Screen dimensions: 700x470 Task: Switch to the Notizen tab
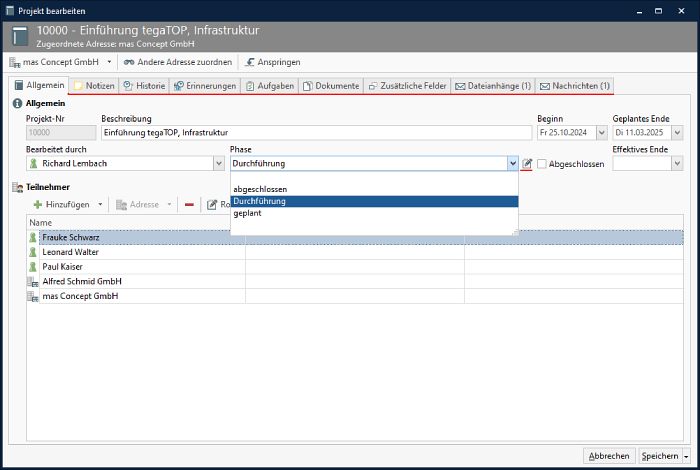(94, 86)
